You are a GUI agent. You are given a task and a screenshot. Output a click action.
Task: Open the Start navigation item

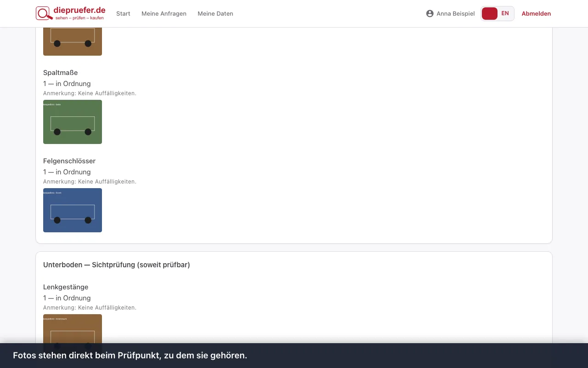(123, 14)
